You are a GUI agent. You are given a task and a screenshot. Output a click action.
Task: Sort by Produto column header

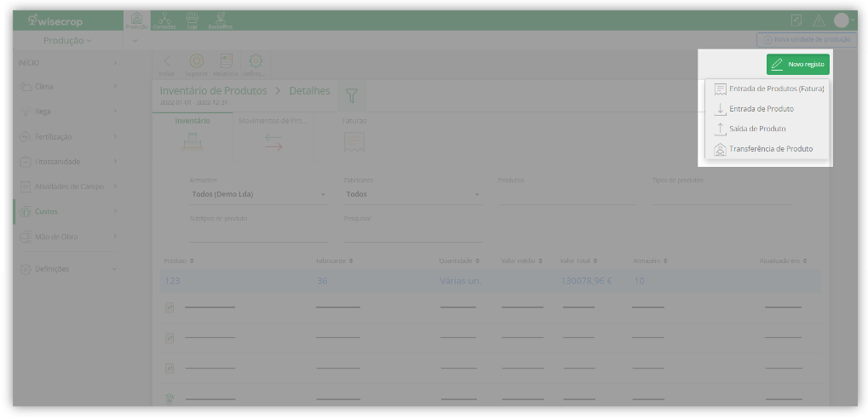click(179, 261)
